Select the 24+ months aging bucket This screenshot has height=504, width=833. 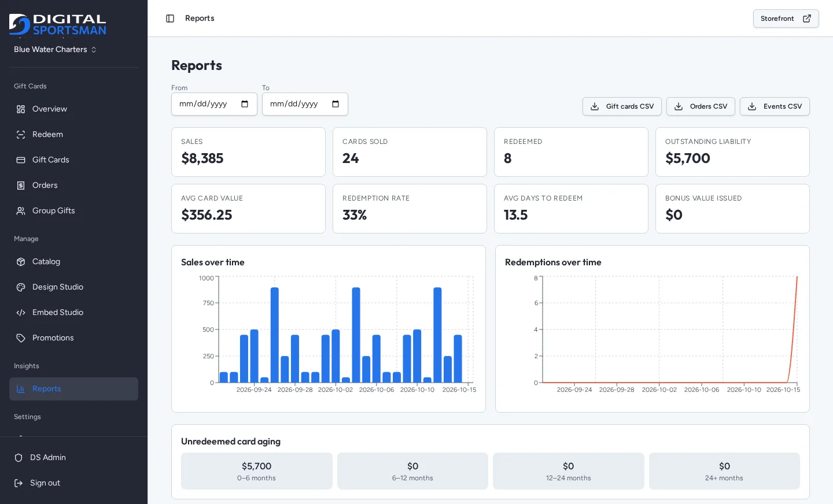click(724, 471)
